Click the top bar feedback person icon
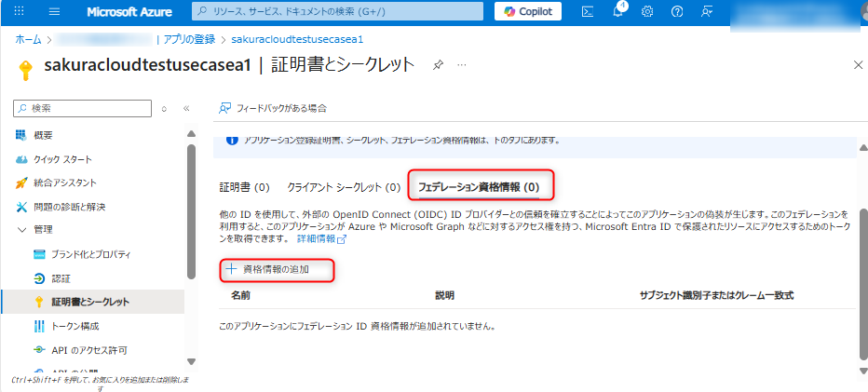This screenshot has width=868, height=392. (x=706, y=11)
